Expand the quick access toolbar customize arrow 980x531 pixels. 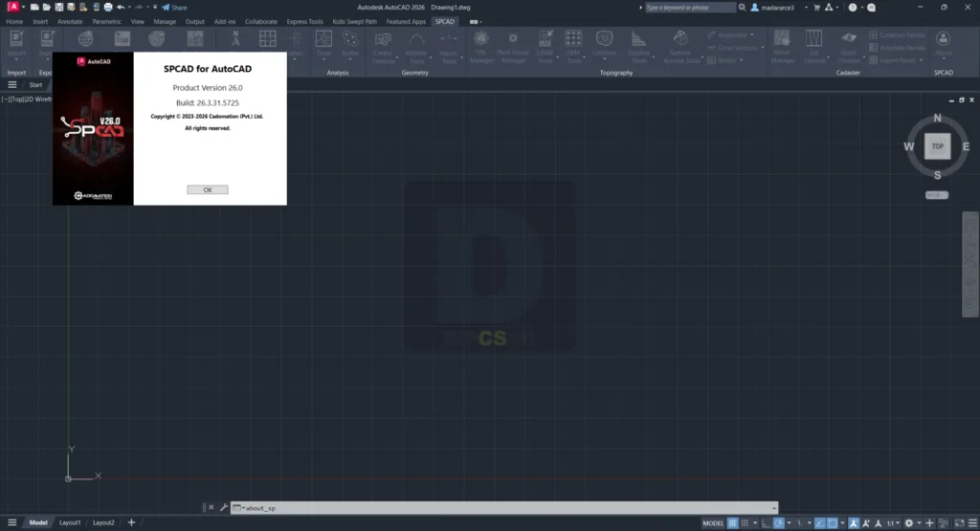[155, 8]
